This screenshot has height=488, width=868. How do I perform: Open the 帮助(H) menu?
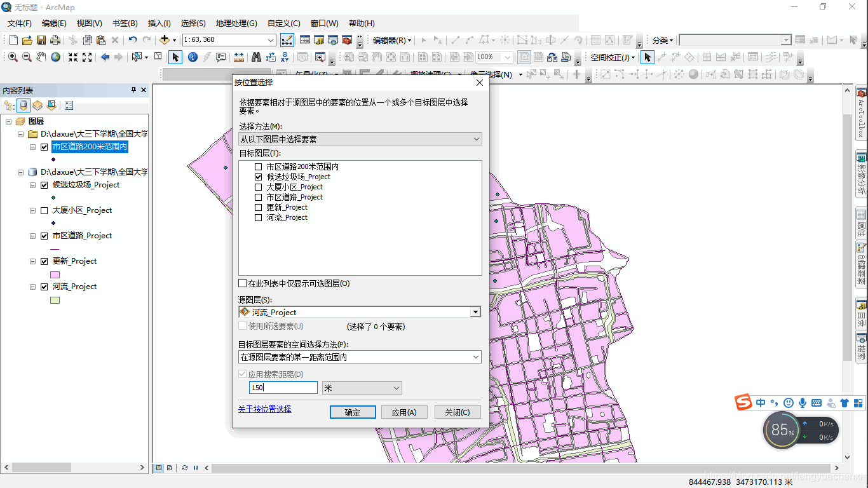(x=362, y=24)
